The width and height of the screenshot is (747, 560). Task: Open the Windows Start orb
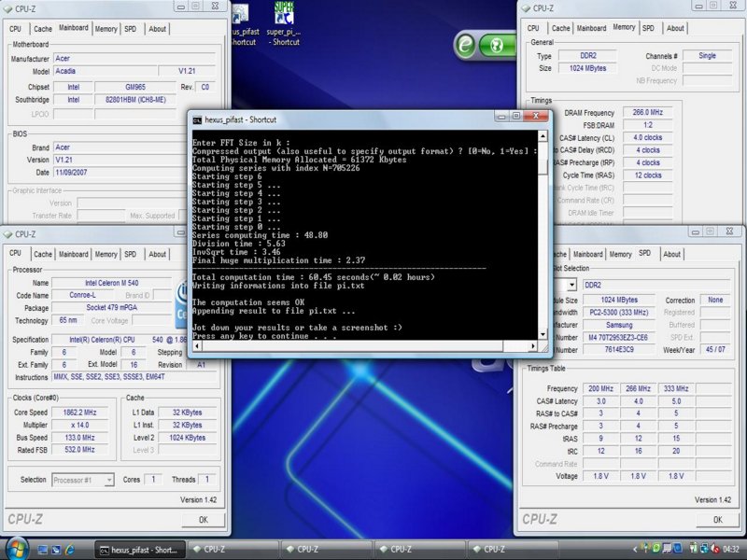coord(16,549)
